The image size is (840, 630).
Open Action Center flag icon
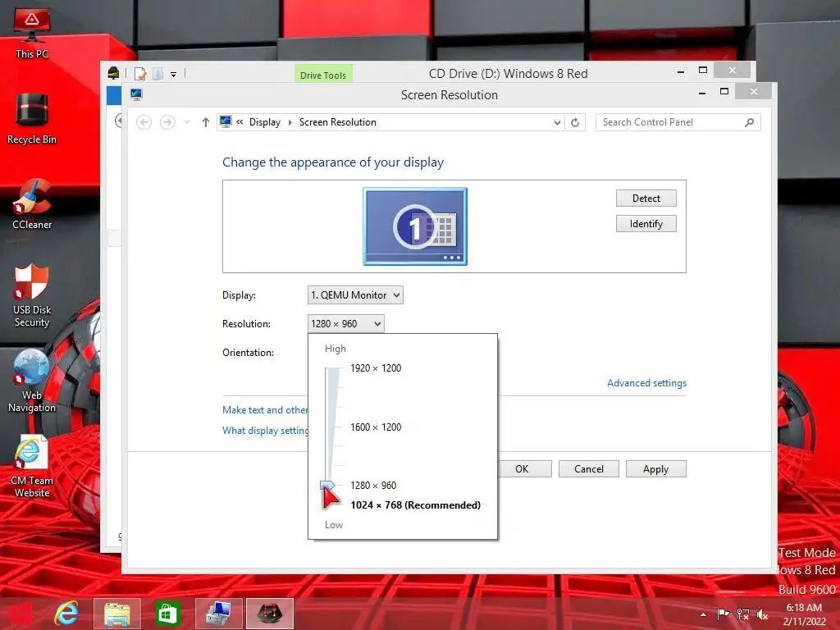tap(723, 614)
